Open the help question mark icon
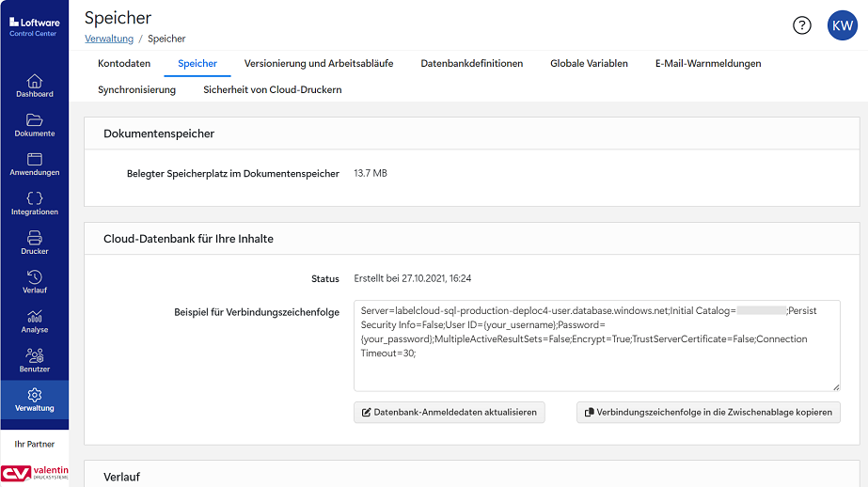The height and width of the screenshot is (487, 868). pyautogui.click(x=801, y=25)
